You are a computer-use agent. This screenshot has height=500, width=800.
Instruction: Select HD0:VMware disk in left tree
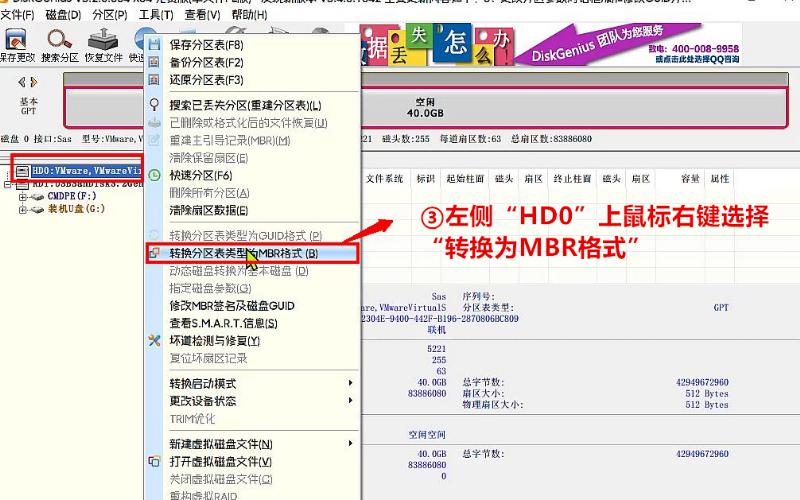[80, 171]
